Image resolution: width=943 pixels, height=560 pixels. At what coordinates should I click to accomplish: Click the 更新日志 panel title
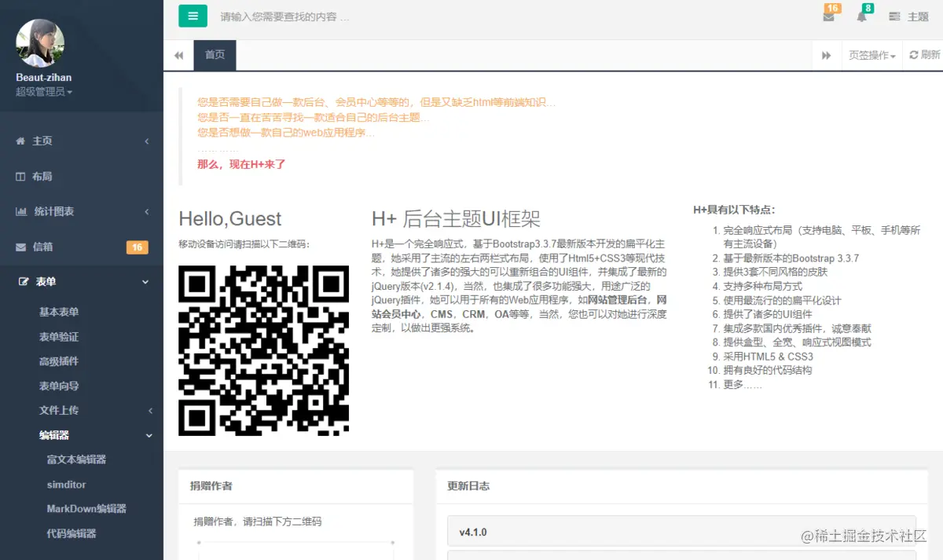point(468,486)
